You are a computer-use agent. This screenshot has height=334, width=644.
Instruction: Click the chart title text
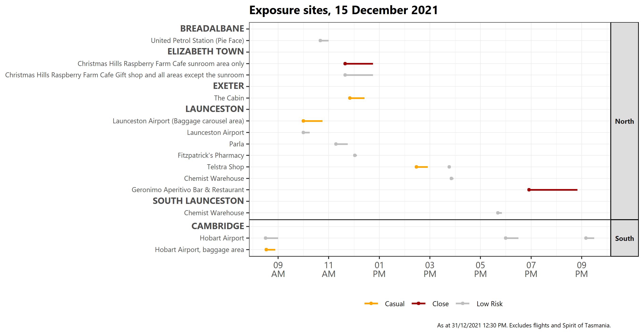tap(343, 10)
